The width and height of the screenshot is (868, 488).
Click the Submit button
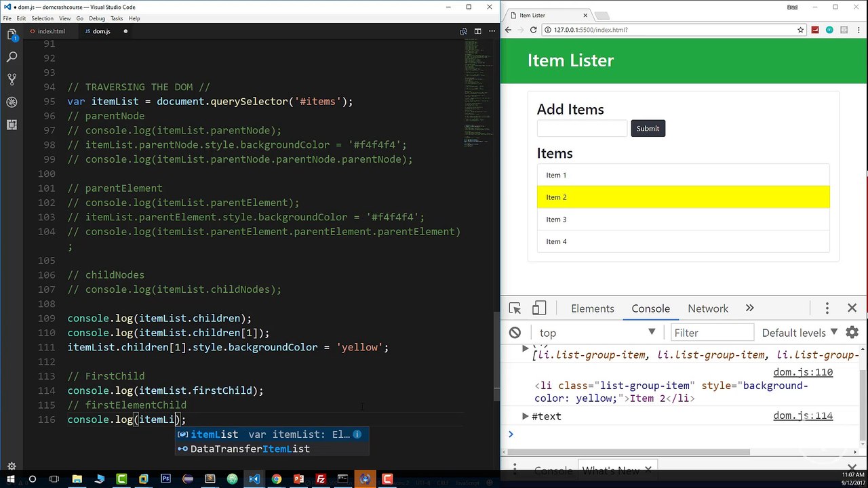tap(648, 128)
